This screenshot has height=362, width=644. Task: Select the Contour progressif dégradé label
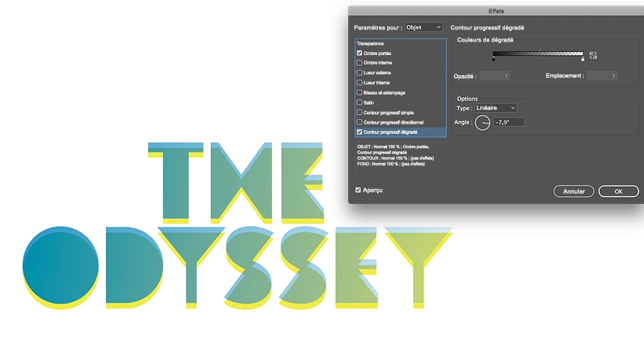pyautogui.click(x=390, y=132)
